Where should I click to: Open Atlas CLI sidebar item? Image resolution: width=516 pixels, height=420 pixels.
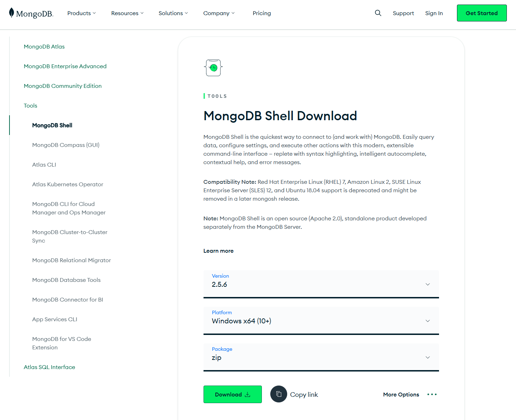point(44,164)
